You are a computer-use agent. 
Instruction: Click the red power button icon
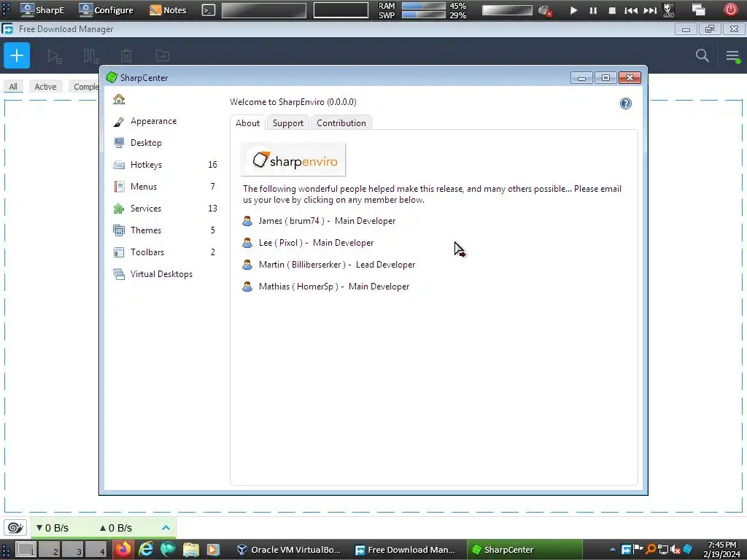(x=730, y=10)
